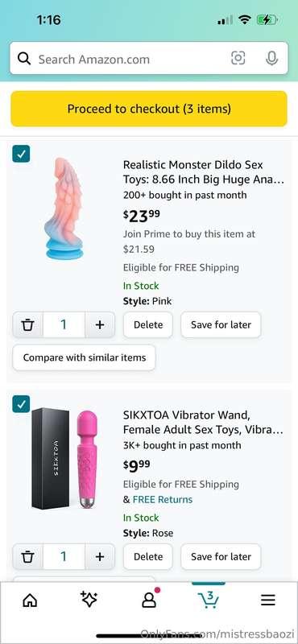Tap the camera lens search icon
298x644 pixels.
point(238,58)
